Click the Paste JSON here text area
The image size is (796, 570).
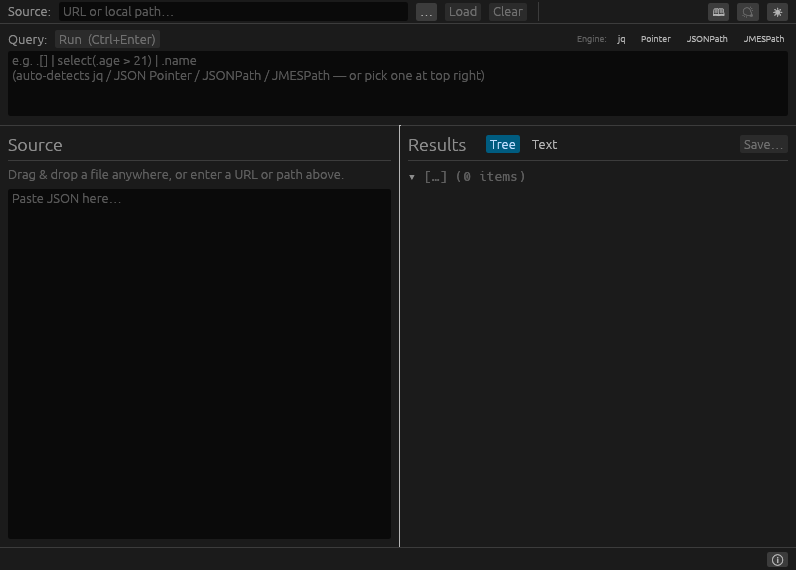[x=200, y=364]
